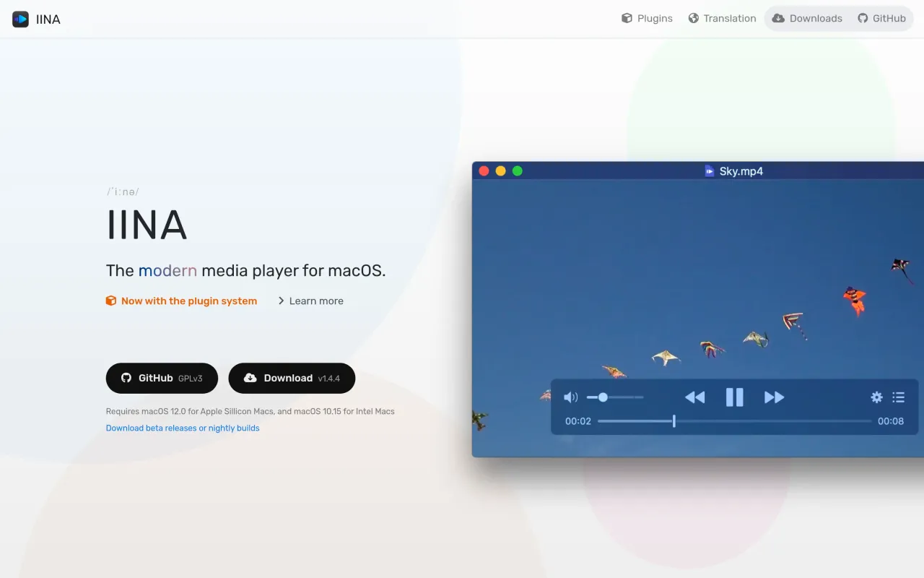Click the yellow minimize button of player window

pyautogui.click(x=501, y=171)
